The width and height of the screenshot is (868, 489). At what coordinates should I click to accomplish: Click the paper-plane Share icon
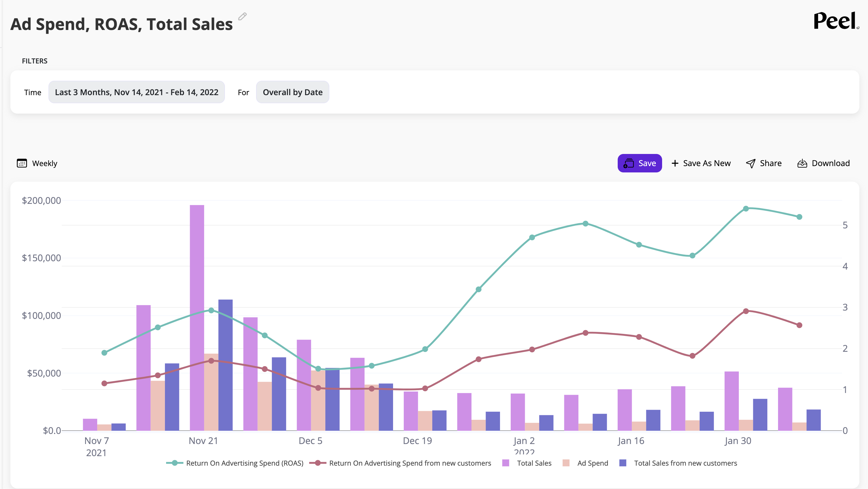coord(750,163)
